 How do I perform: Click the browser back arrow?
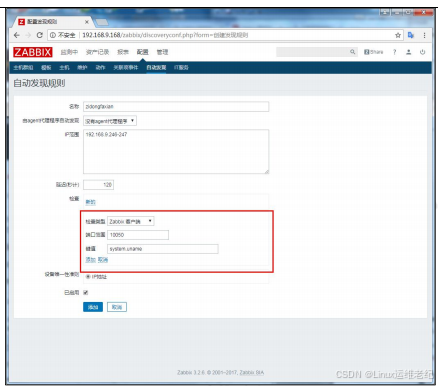(x=17, y=35)
